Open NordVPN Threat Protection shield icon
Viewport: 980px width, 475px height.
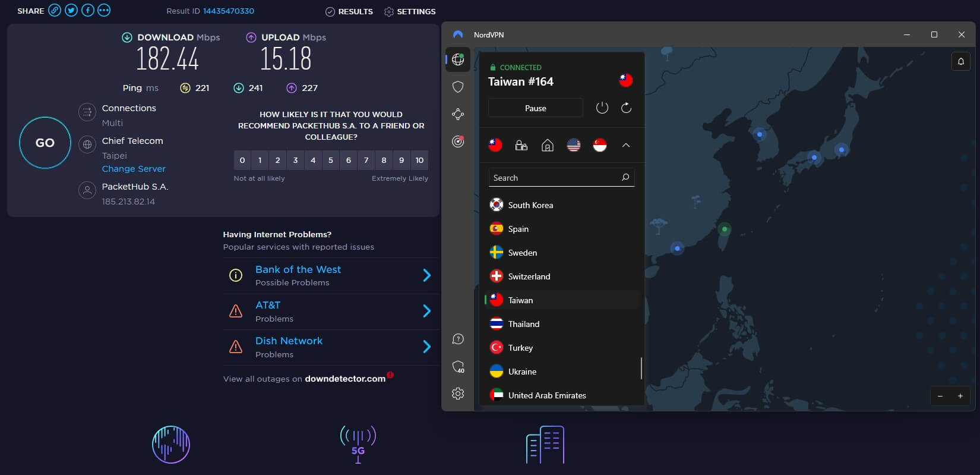pos(458,87)
